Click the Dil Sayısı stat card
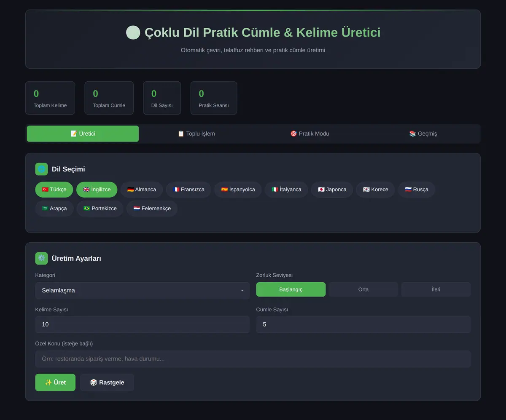506x420 pixels. coord(162,98)
